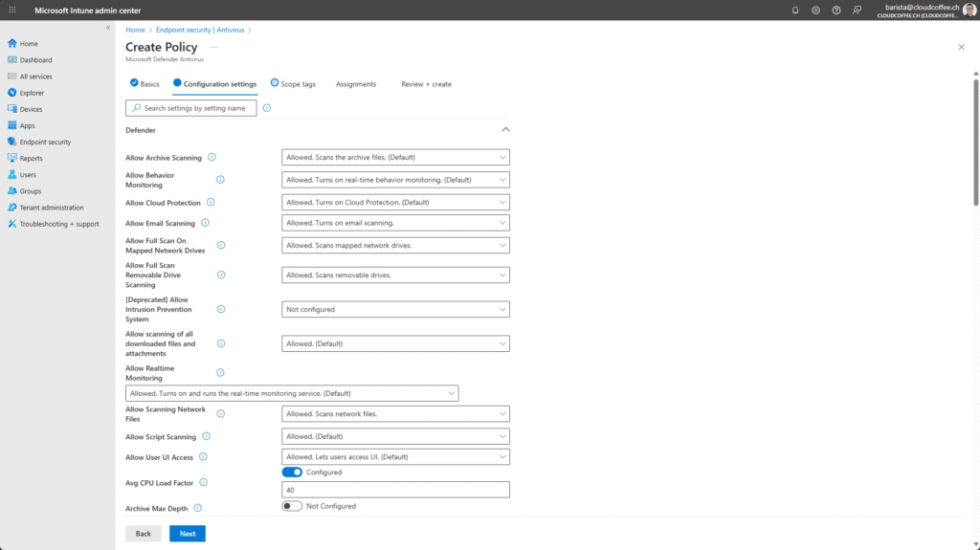Open the feedback icon in header
Image resolution: width=980 pixels, height=550 pixels.
857,10
